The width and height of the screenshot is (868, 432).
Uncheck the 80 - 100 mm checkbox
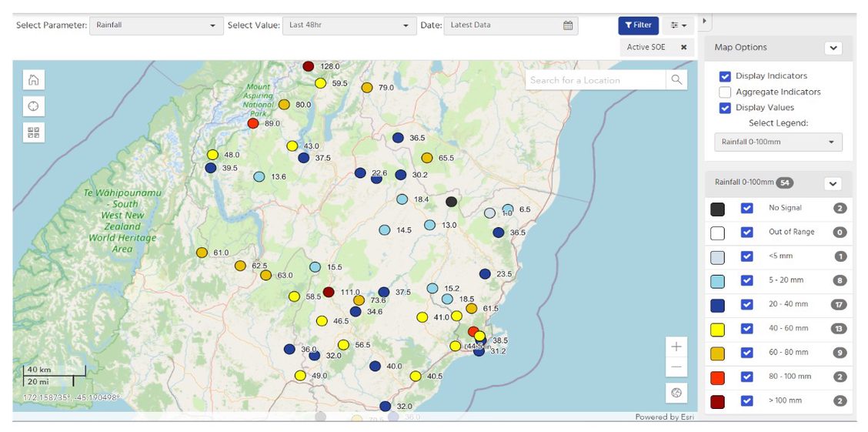tap(746, 377)
